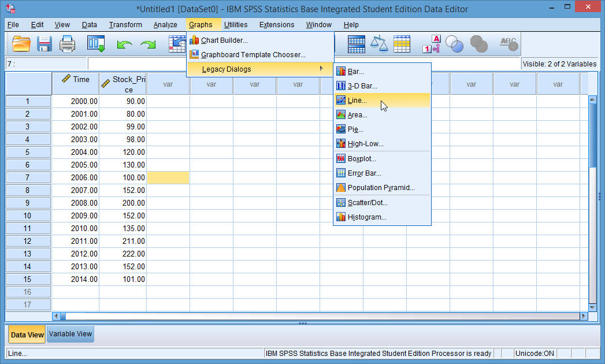Viewport: 605px width, 364px height.
Task: Open data document folder icon
Action: tap(21, 43)
